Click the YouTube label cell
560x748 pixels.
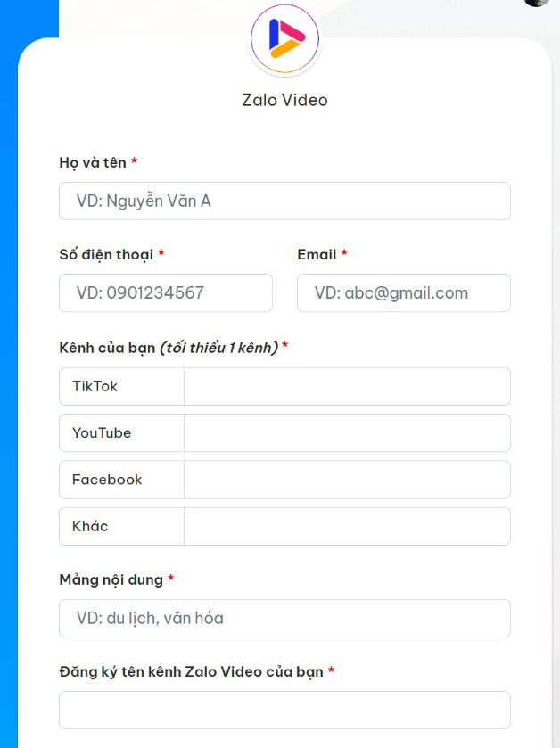(121, 432)
